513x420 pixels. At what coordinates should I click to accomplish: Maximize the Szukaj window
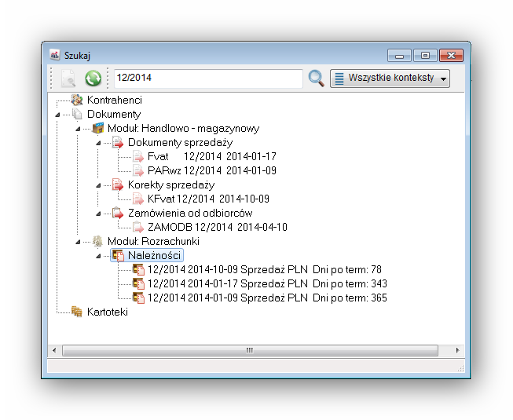pos(425,56)
